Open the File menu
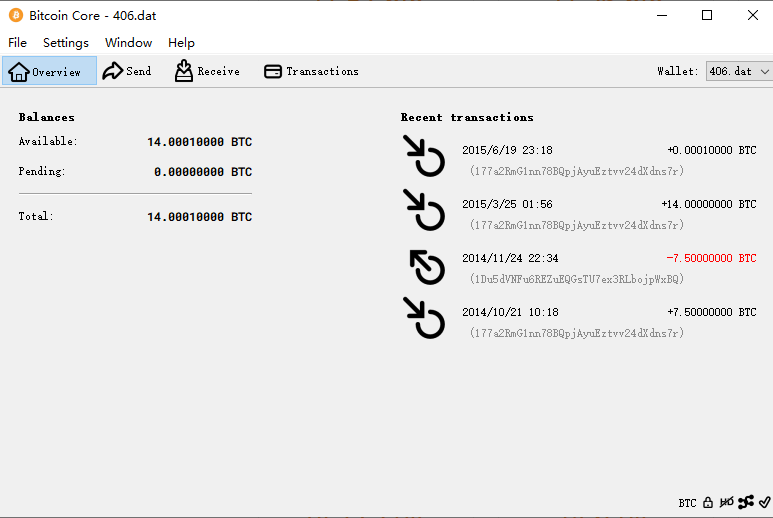The image size is (773, 518). 18,43
